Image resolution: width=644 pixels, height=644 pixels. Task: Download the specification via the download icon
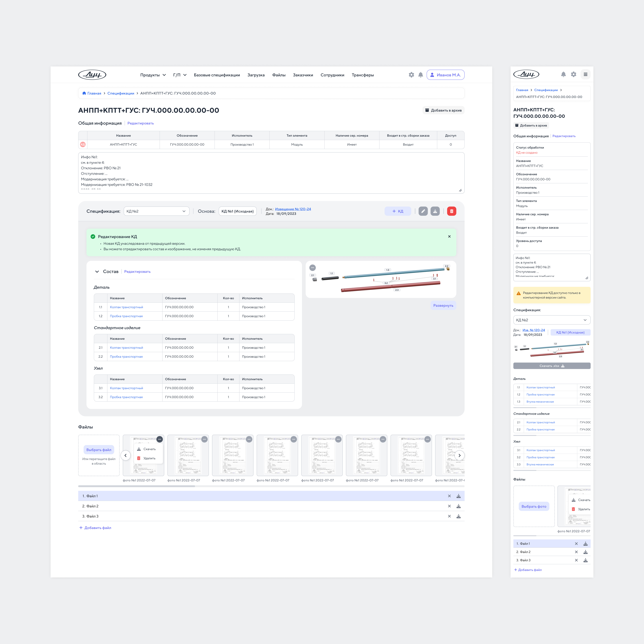435,211
